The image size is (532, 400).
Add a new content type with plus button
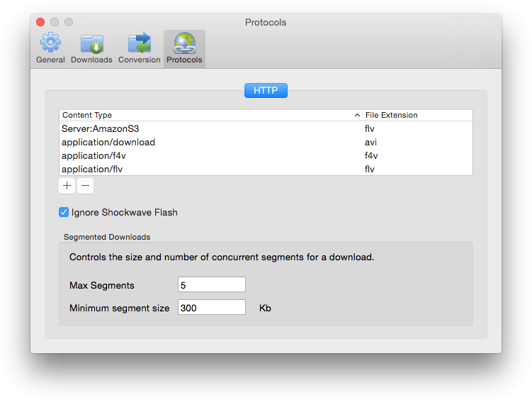(67, 186)
